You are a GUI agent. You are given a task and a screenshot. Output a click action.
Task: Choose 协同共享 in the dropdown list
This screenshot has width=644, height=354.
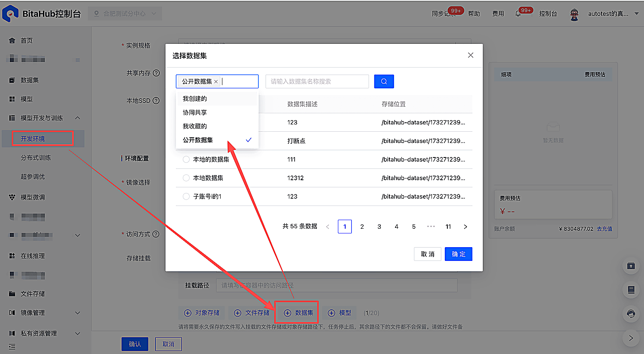tap(217, 112)
